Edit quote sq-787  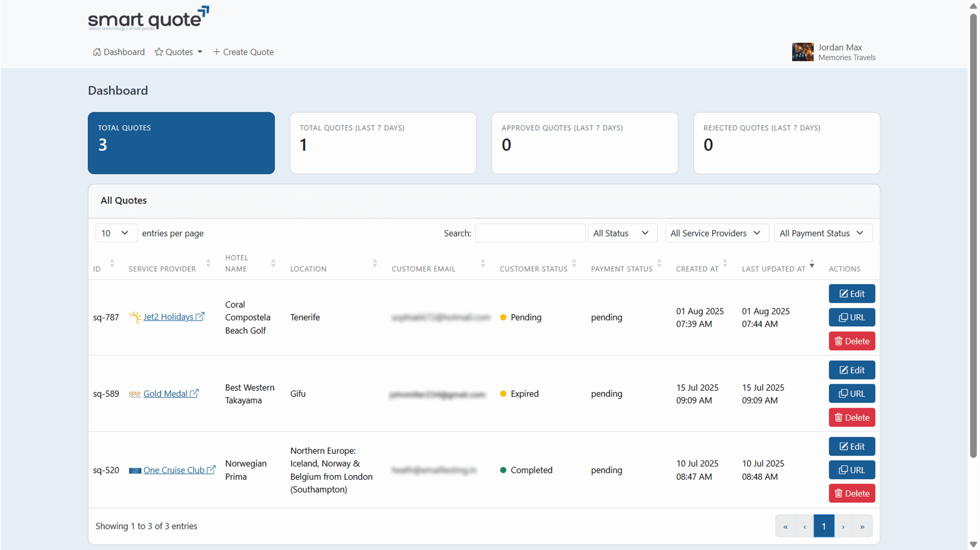click(x=851, y=294)
